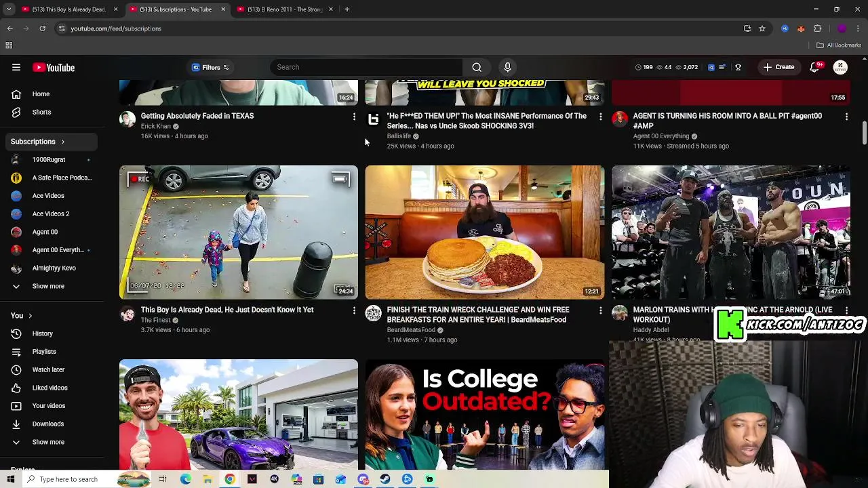The width and height of the screenshot is (868, 488).
Task: Open BeardMeatsFood channel link
Action: click(x=411, y=330)
